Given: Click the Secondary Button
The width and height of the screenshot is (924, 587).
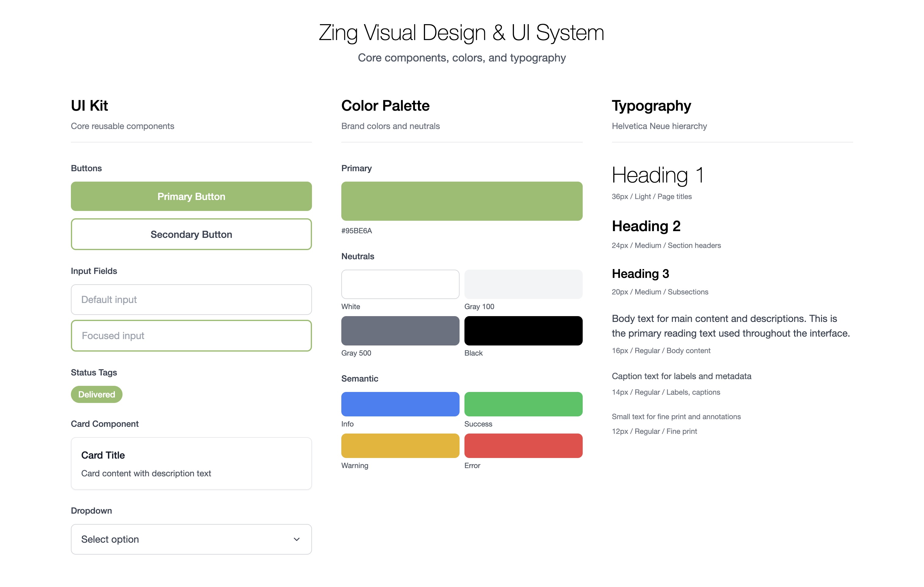Looking at the screenshot, I should 191,234.
